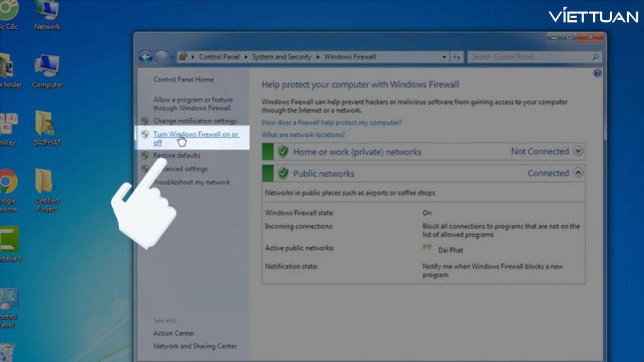Collapse the Public networks section
The height and width of the screenshot is (362, 644).
point(578,173)
